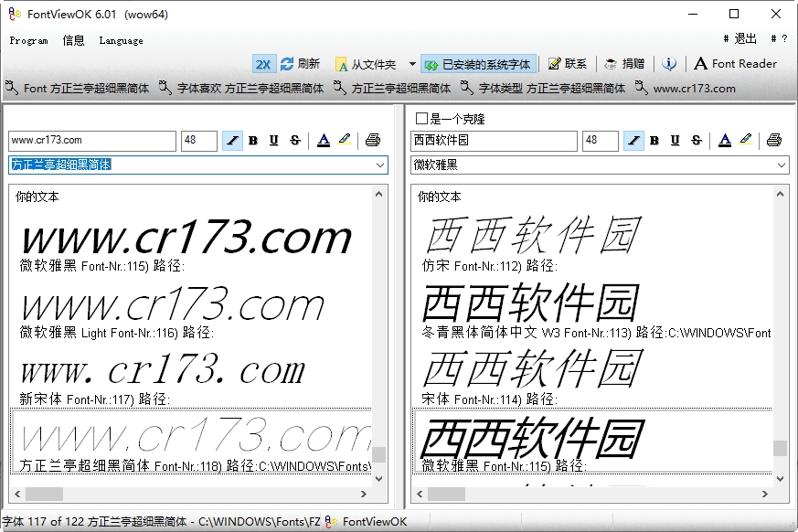Click the left panel print icon
798x532 pixels.
[x=373, y=141]
